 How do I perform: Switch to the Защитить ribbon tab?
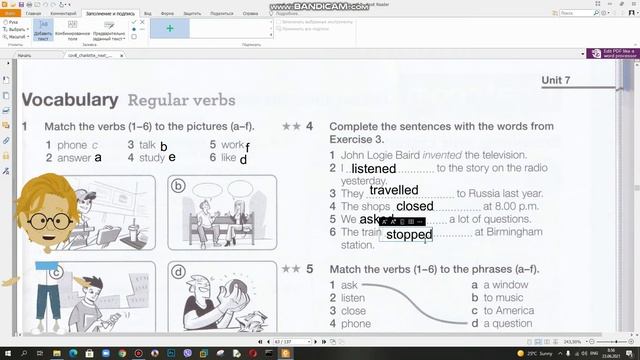coord(192,13)
